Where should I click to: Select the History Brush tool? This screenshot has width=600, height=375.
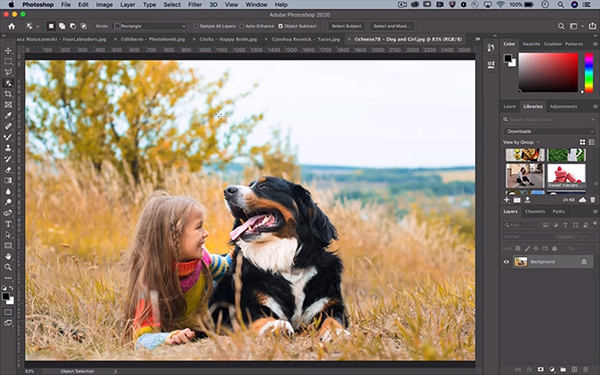point(8,158)
